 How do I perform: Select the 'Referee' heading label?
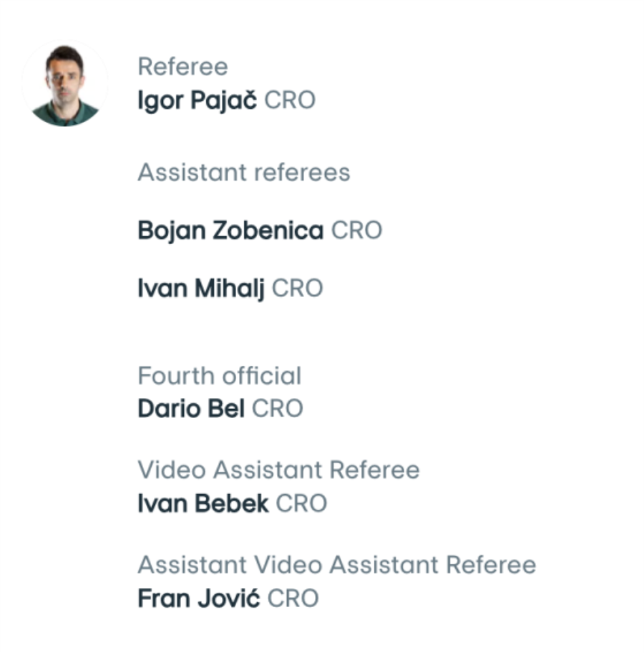(x=182, y=67)
